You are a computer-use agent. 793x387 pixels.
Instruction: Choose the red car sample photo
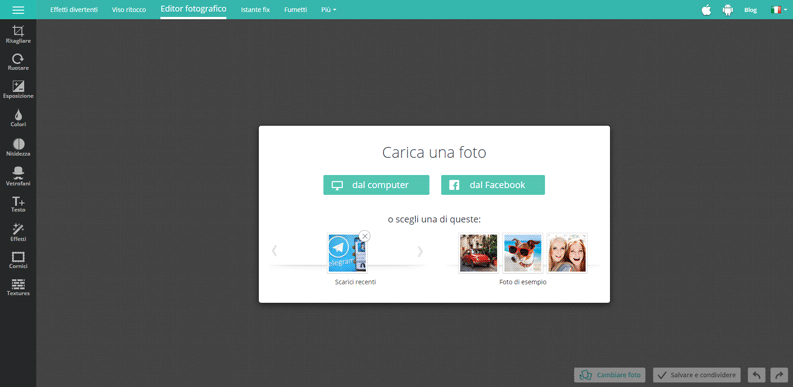click(478, 253)
